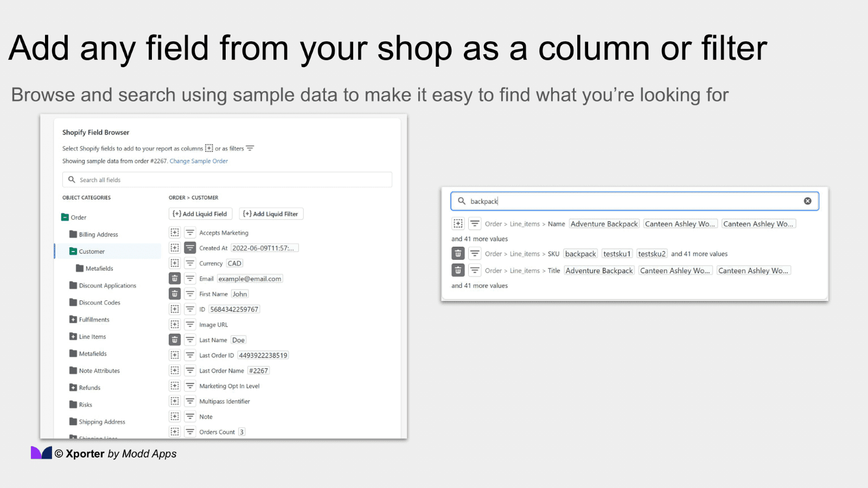Delete the Line_items SKU field

click(458, 253)
